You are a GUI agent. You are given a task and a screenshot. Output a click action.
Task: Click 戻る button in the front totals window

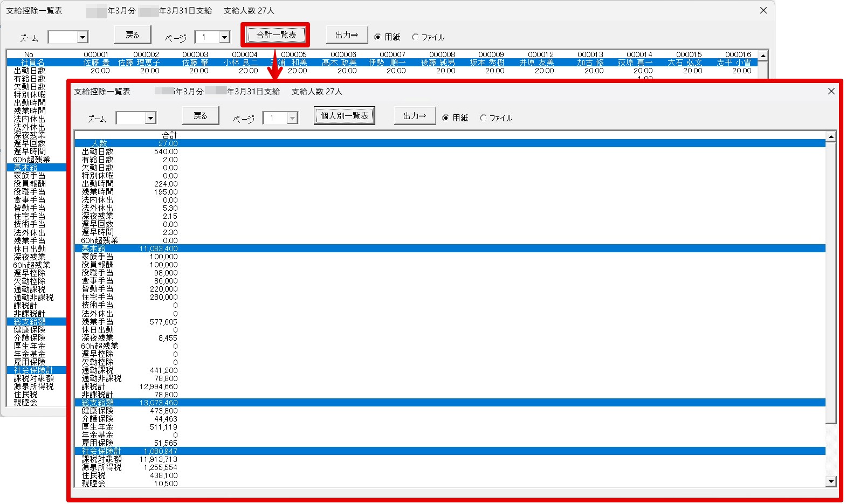200,116
